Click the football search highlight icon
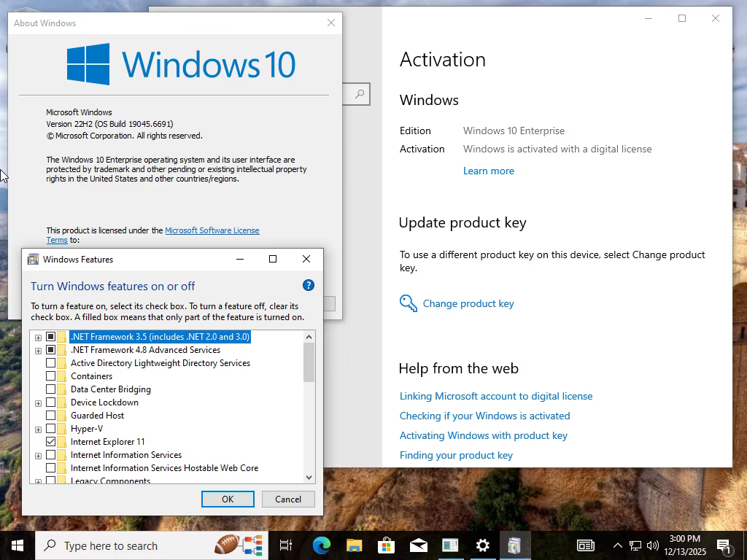Screen dimensions: 747x560 coord(226,544)
